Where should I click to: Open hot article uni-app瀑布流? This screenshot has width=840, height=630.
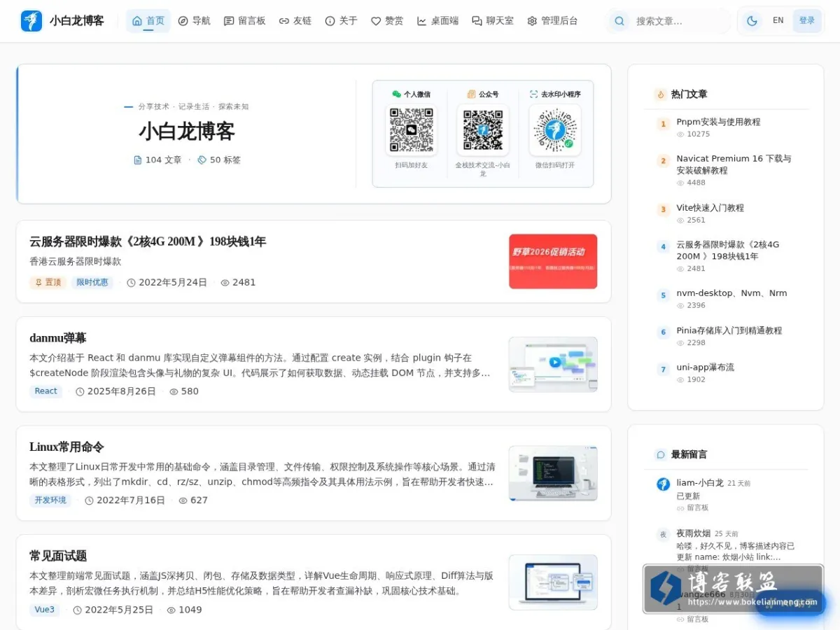coord(705,367)
